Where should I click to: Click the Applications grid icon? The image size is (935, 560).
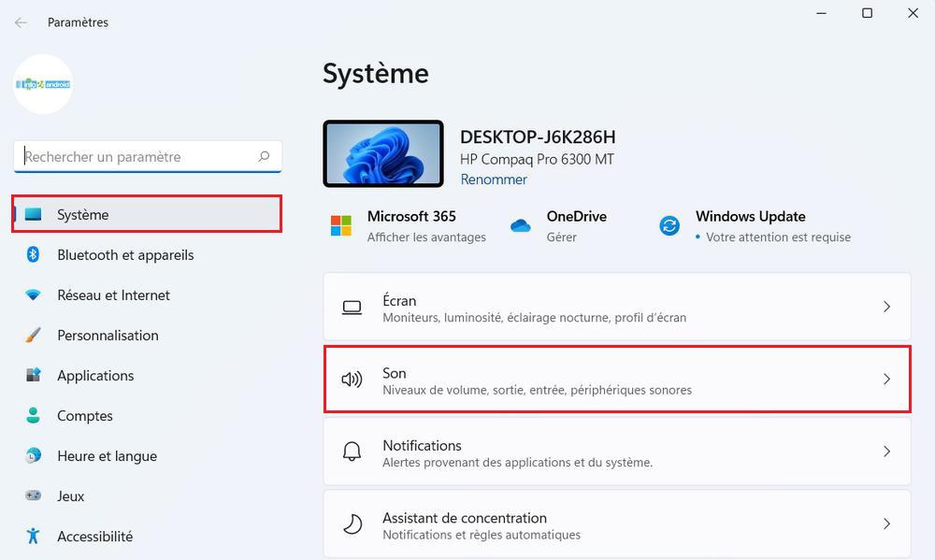pos(32,375)
